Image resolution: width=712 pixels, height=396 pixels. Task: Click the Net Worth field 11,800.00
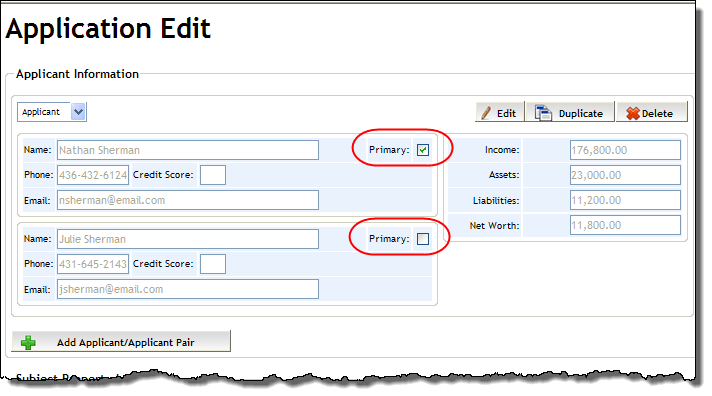point(625,225)
